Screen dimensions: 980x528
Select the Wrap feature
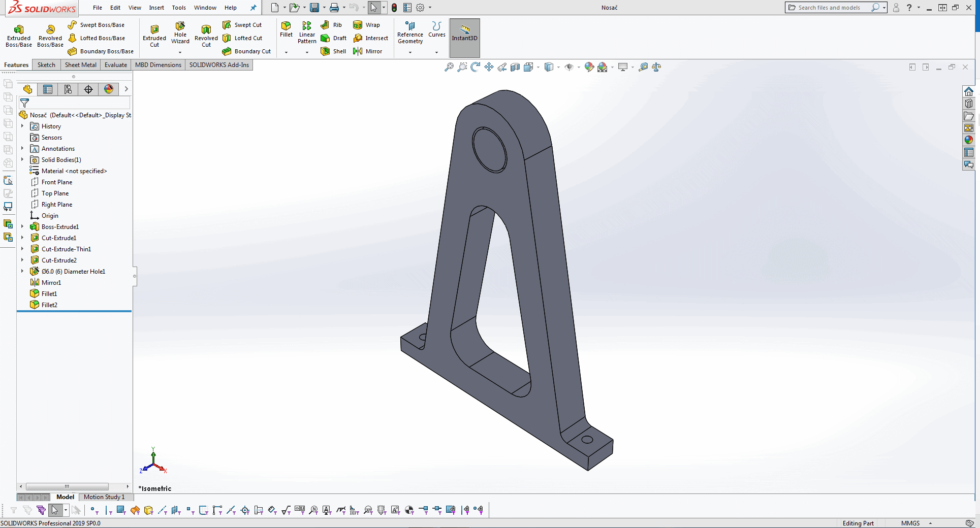pyautogui.click(x=366, y=25)
